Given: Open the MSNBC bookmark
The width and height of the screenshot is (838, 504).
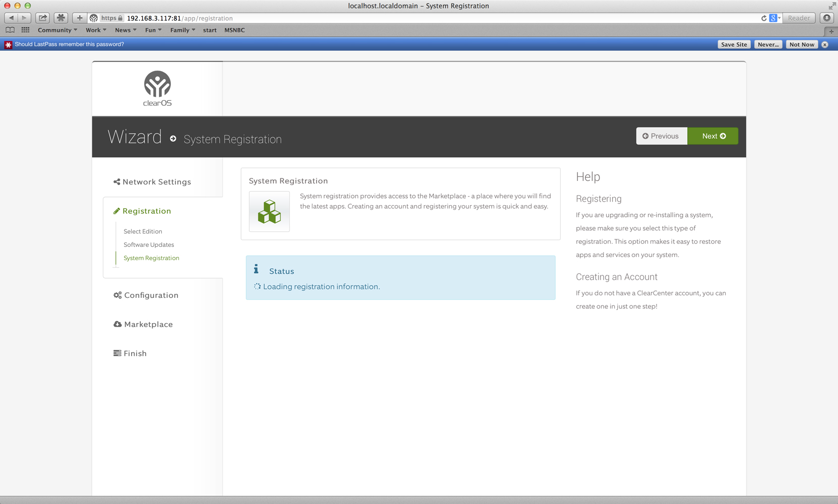Looking at the screenshot, I should click(234, 30).
